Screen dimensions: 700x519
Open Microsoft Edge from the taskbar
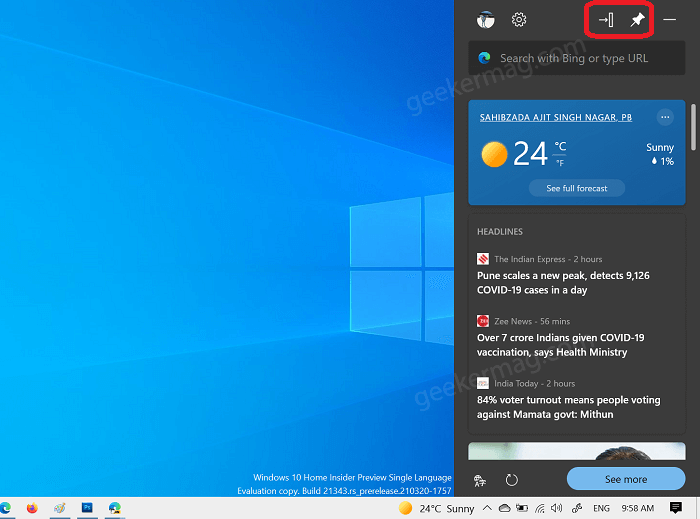[x=5, y=508]
